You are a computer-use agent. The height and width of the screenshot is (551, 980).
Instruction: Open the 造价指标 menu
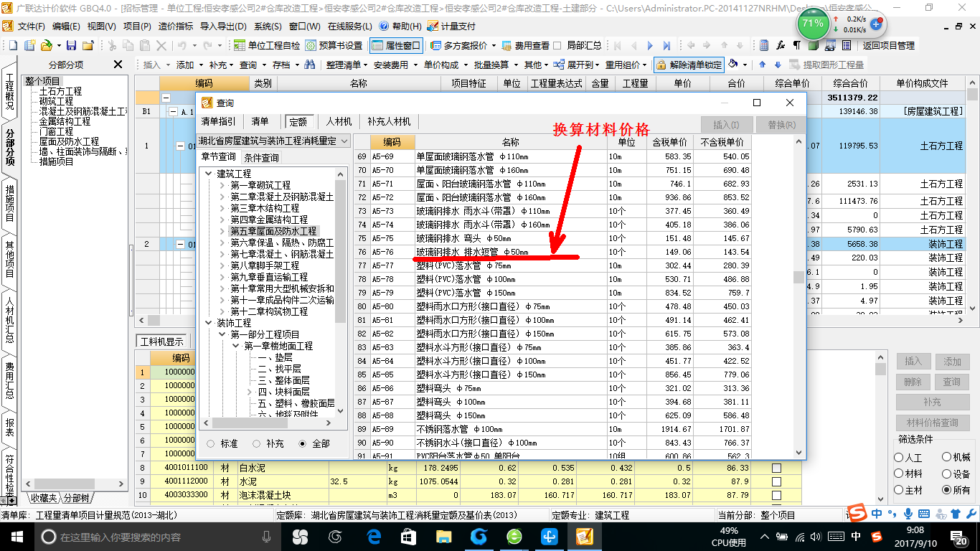click(175, 26)
